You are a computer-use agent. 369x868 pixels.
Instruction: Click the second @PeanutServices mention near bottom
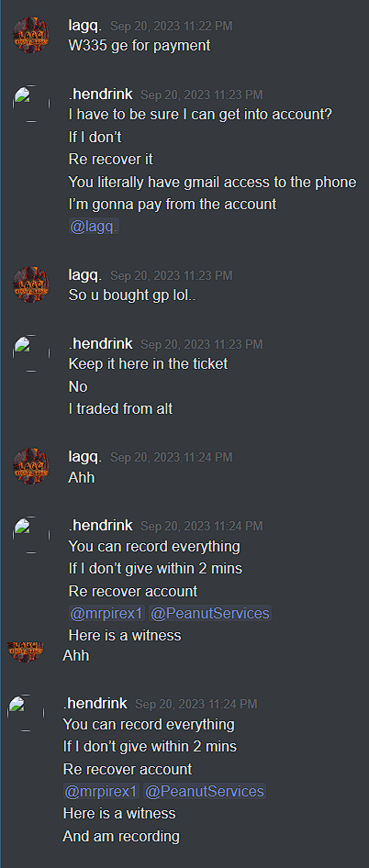tap(205, 791)
